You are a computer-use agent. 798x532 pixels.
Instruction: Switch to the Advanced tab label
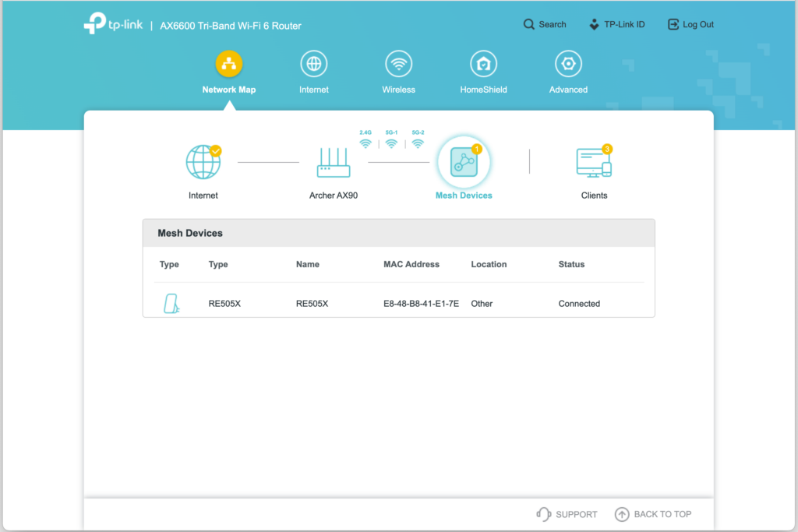(568, 90)
